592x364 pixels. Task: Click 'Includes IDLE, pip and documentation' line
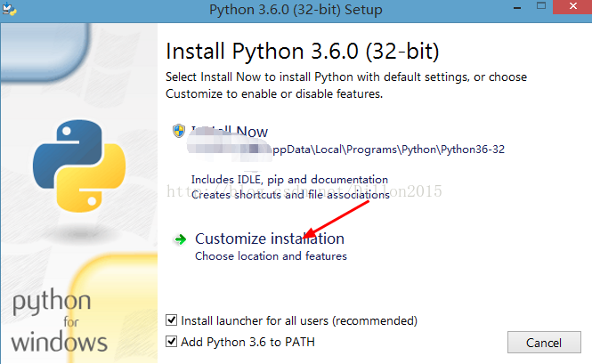(289, 180)
